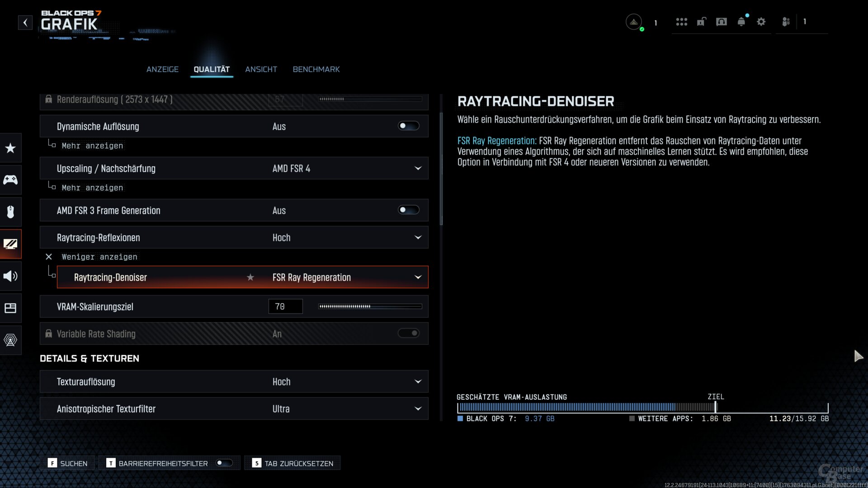
Task: Open the settings gear icon at top right
Action: [761, 22]
